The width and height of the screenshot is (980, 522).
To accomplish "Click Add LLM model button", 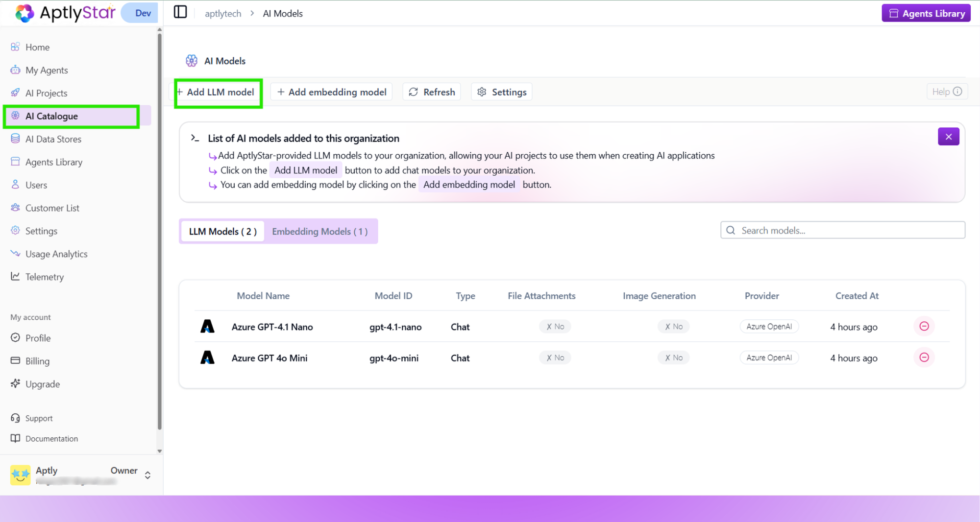I will pyautogui.click(x=216, y=92).
